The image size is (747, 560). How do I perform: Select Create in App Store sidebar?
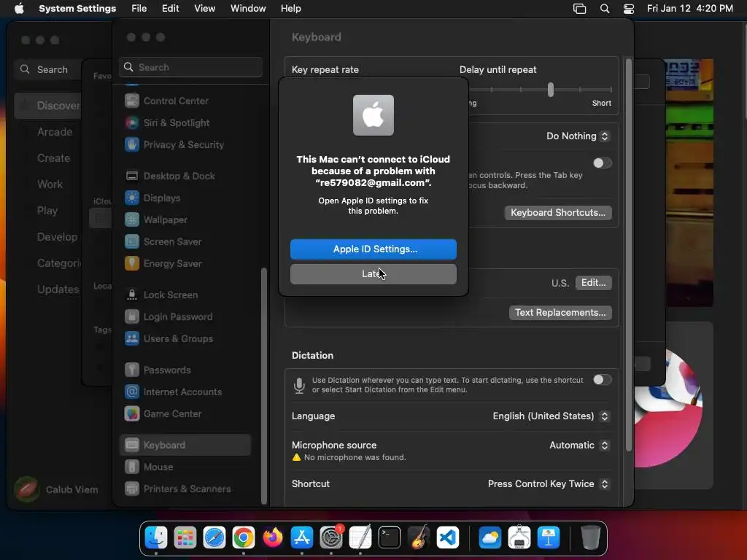53,158
